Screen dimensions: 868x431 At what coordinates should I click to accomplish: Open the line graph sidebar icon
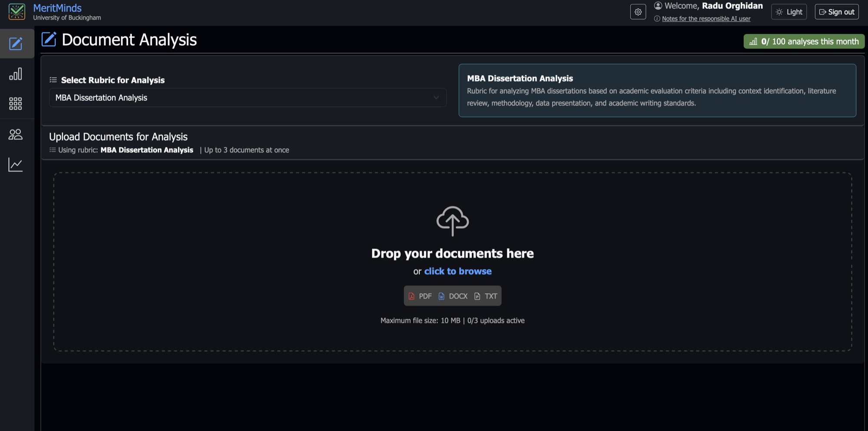16,165
